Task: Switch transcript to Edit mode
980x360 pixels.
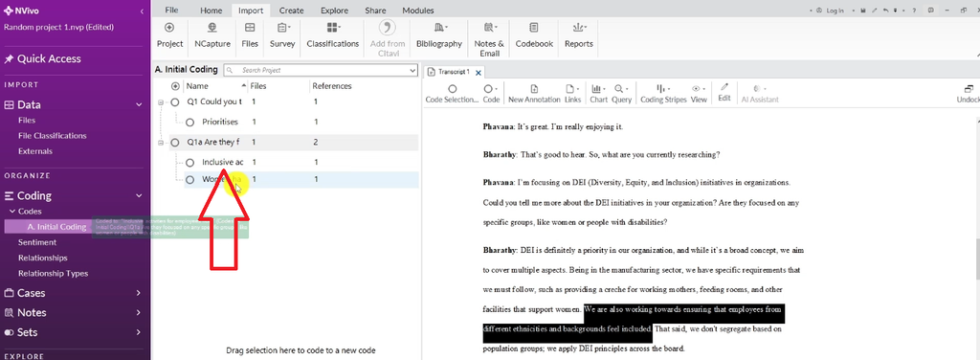Action: pos(724,93)
